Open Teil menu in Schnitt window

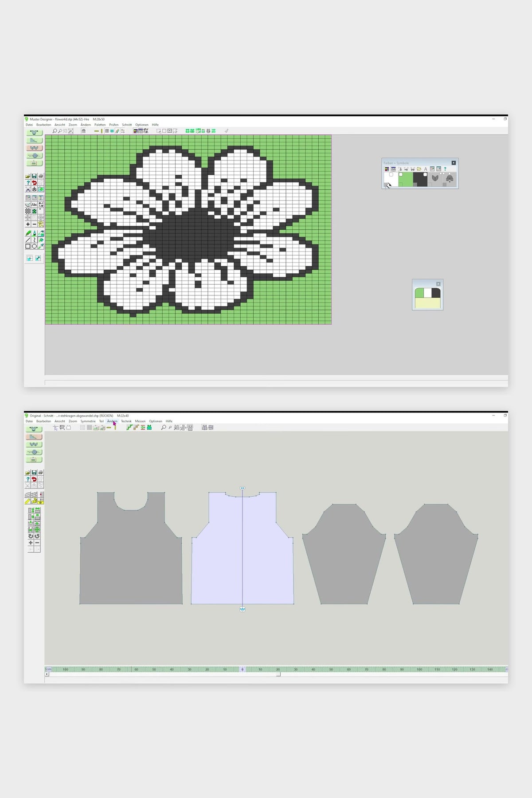(101, 421)
